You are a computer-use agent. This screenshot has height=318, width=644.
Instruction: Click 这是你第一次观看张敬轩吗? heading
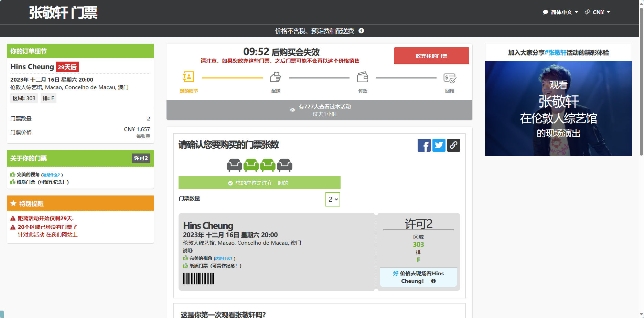(223, 315)
